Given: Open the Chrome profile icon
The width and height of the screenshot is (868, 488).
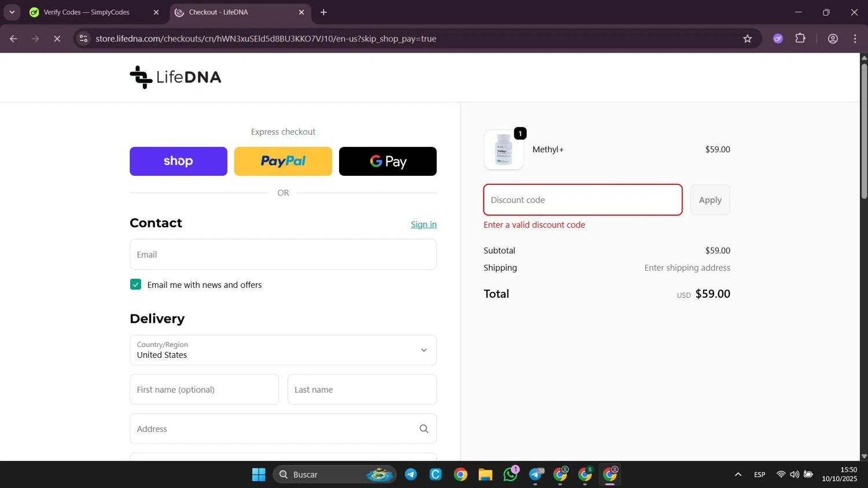Looking at the screenshot, I should 833,39.
